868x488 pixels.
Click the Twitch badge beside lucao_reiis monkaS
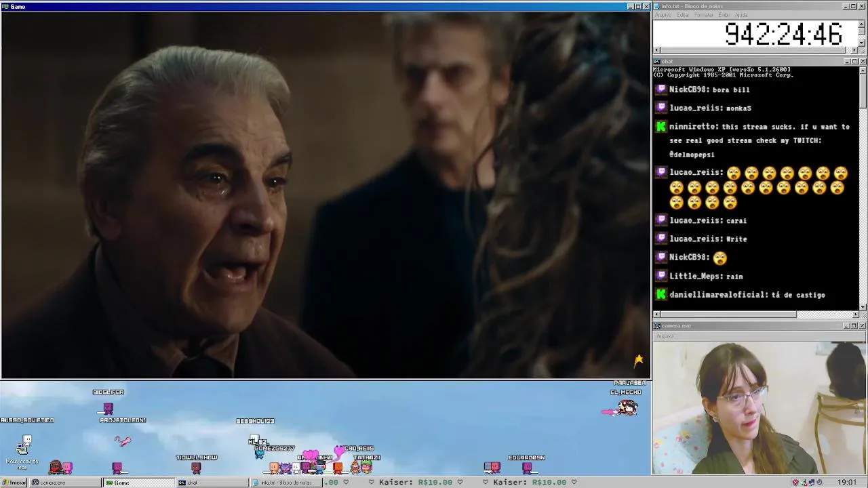pos(661,108)
